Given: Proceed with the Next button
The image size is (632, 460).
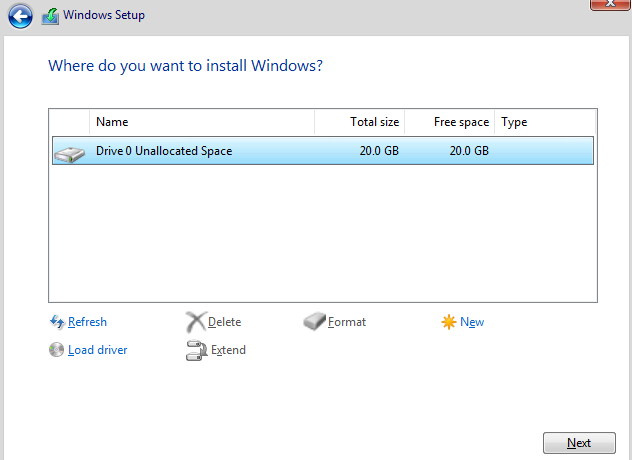Looking at the screenshot, I should (579, 443).
